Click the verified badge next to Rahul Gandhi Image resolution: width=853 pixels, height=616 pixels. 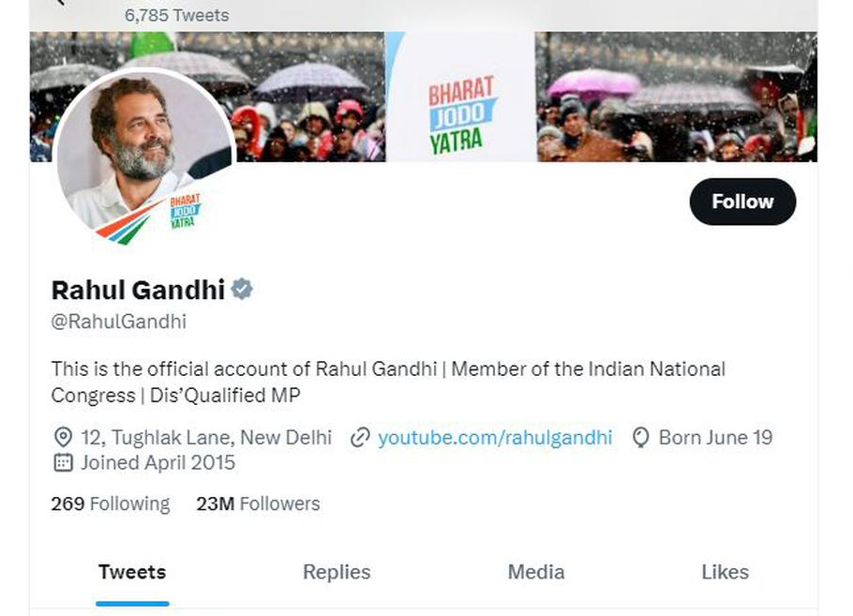point(242,289)
